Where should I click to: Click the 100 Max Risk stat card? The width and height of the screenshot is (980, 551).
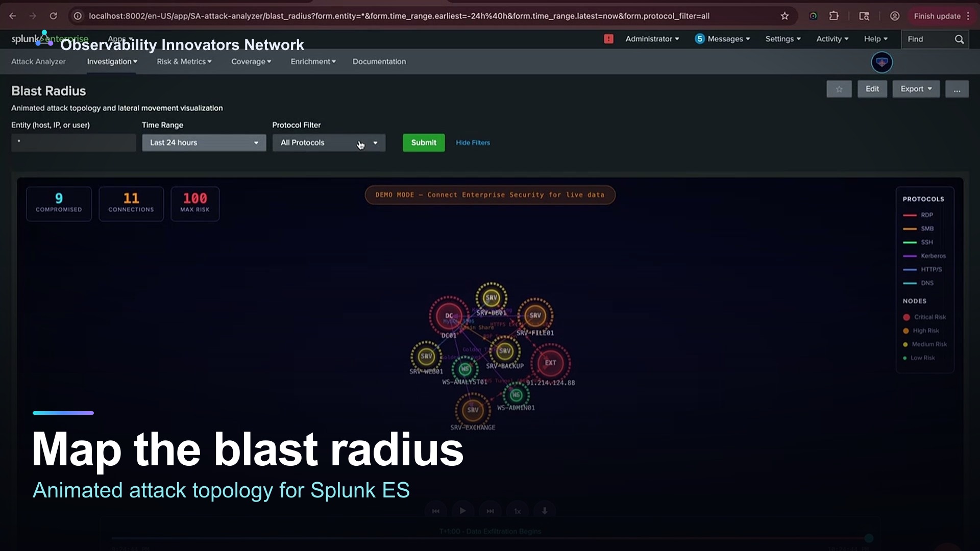click(x=195, y=204)
